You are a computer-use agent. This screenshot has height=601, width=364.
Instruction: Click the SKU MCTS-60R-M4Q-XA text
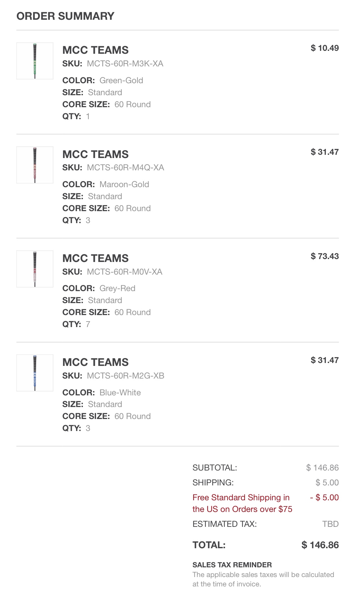coord(125,167)
